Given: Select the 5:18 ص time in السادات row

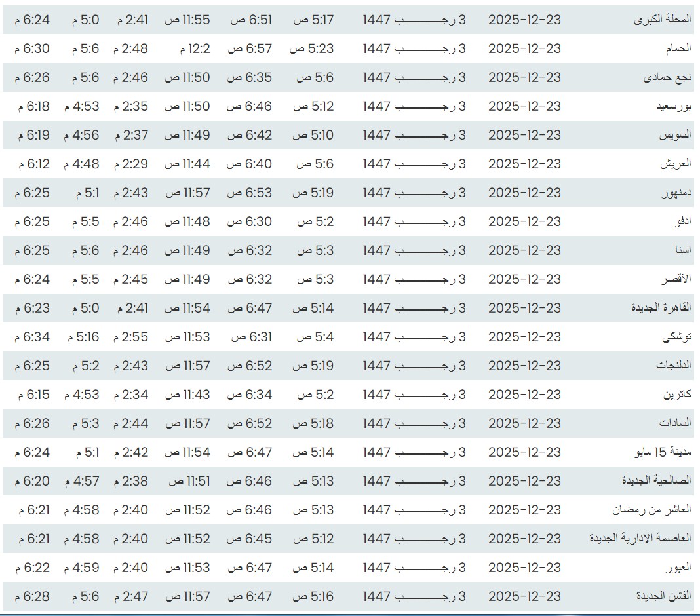Looking at the screenshot, I should click(313, 424).
